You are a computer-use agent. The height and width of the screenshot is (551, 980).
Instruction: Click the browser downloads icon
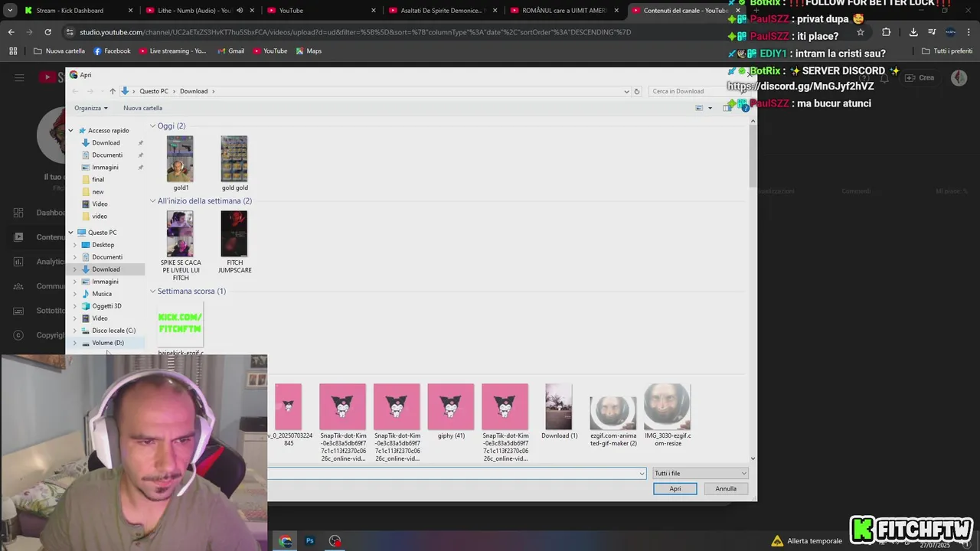[x=913, y=32]
